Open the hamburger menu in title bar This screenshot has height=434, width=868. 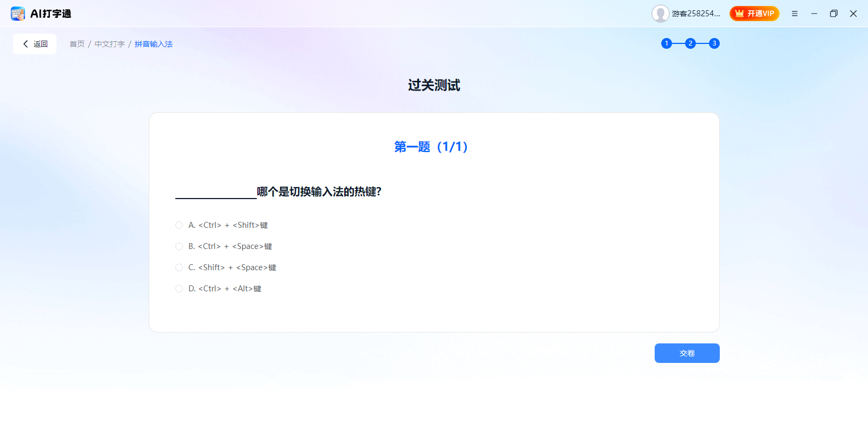pyautogui.click(x=794, y=14)
